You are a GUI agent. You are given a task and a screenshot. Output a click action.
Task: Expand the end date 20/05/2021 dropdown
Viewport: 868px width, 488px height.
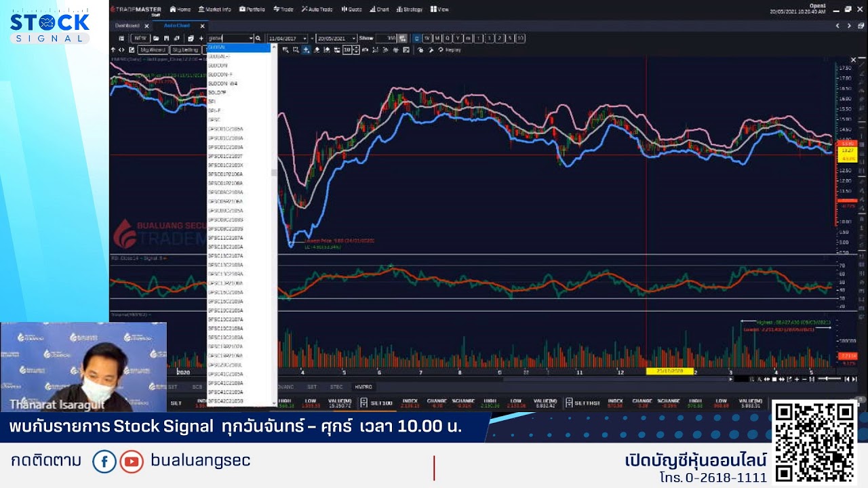[x=354, y=39]
